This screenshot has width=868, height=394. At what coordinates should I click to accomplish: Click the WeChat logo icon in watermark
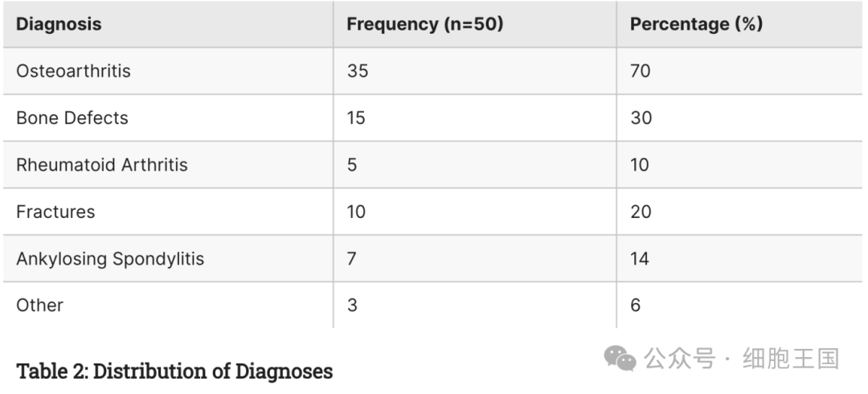pyautogui.click(x=620, y=359)
